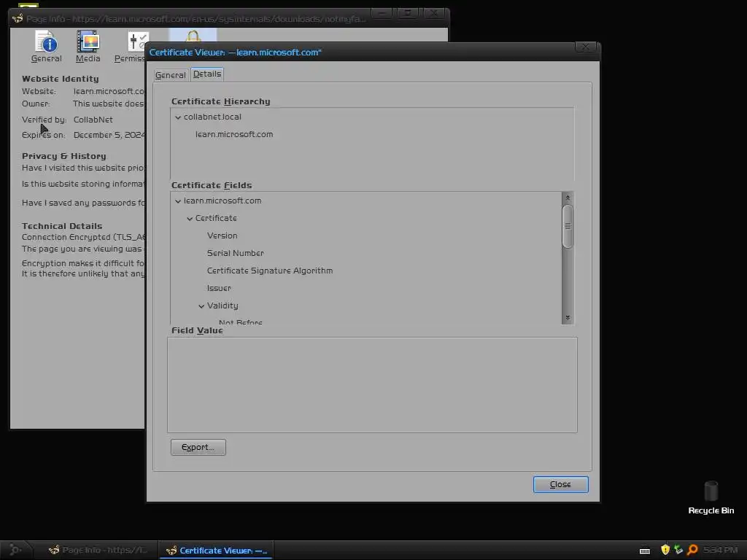Click the Certificate Fields scrollbar thumb
The image size is (747, 560).
568,226
